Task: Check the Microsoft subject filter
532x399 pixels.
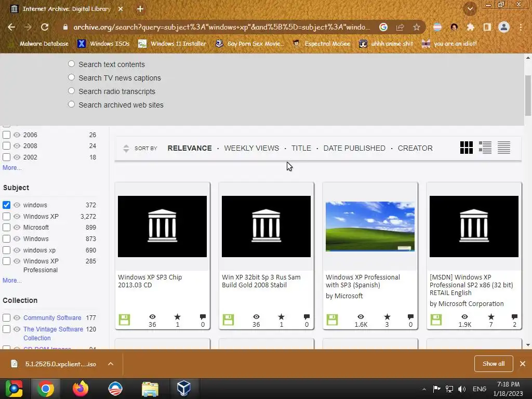Action: 6,228
